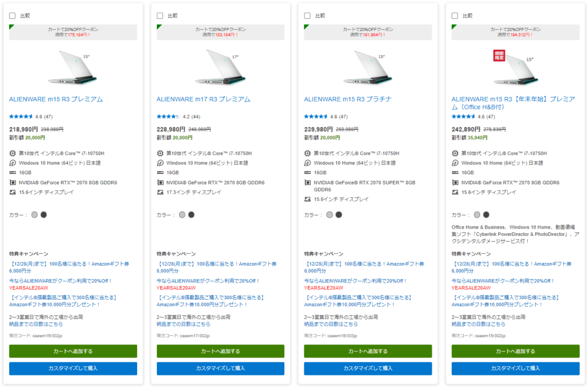This screenshot has width=588, height=387.
Task: Add ALIENWARE m15 R3 プラチナ to cart
Action: click(368, 351)
